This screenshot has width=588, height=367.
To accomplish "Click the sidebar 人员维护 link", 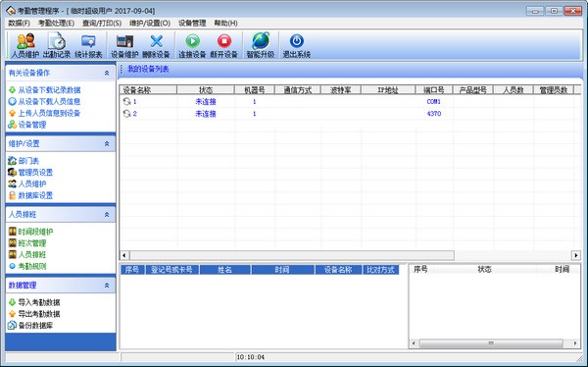I will [32, 184].
